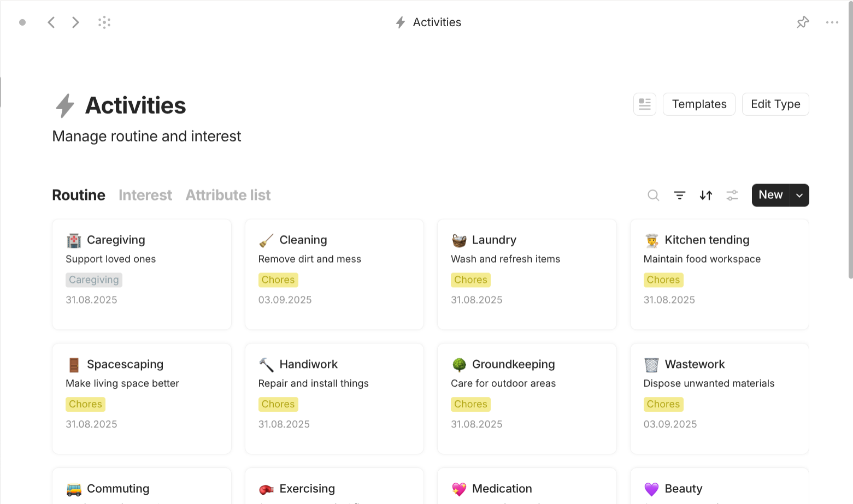853x504 pixels.
Task: Open the Wastework card
Action: [x=719, y=399]
